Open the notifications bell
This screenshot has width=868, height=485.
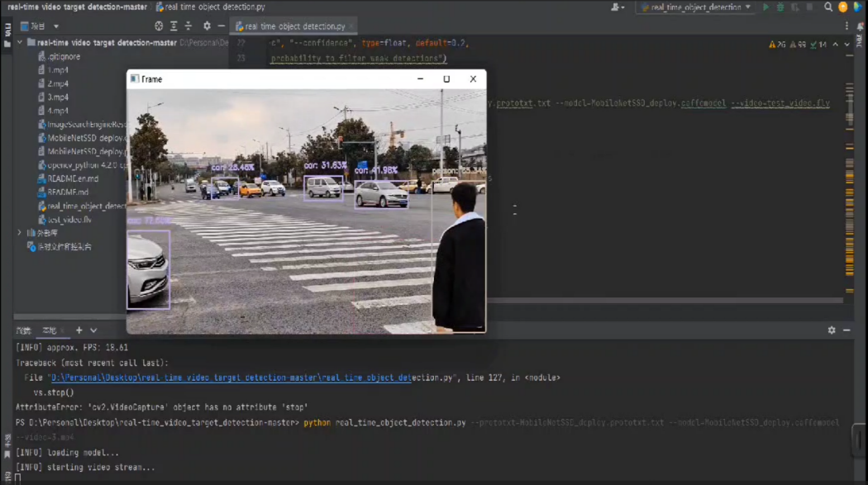pos(861,26)
